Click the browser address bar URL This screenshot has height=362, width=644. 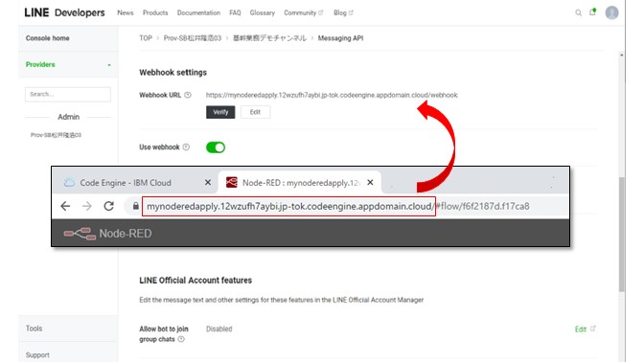(x=337, y=206)
